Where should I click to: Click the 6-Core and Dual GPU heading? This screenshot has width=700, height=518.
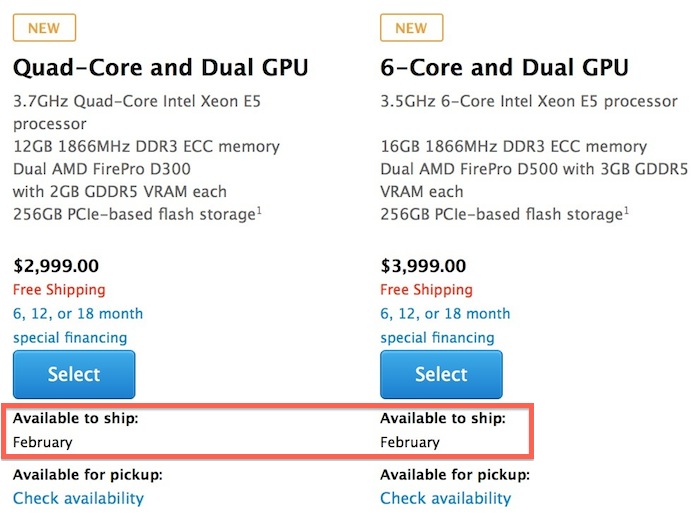pyautogui.click(x=504, y=68)
